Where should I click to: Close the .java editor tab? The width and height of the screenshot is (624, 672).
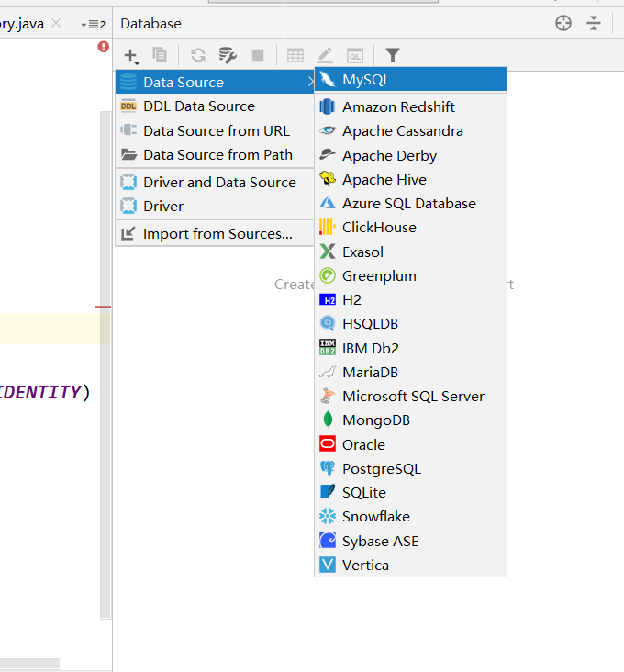click(x=56, y=23)
